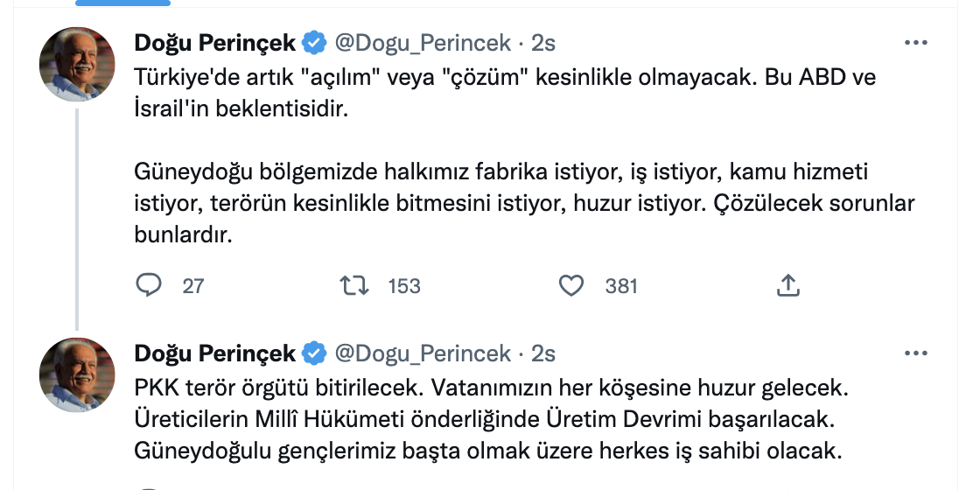Image resolution: width=980 pixels, height=490 pixels.
Task: Open the profile avatar on the first tweet
Action: click(77, 64)
